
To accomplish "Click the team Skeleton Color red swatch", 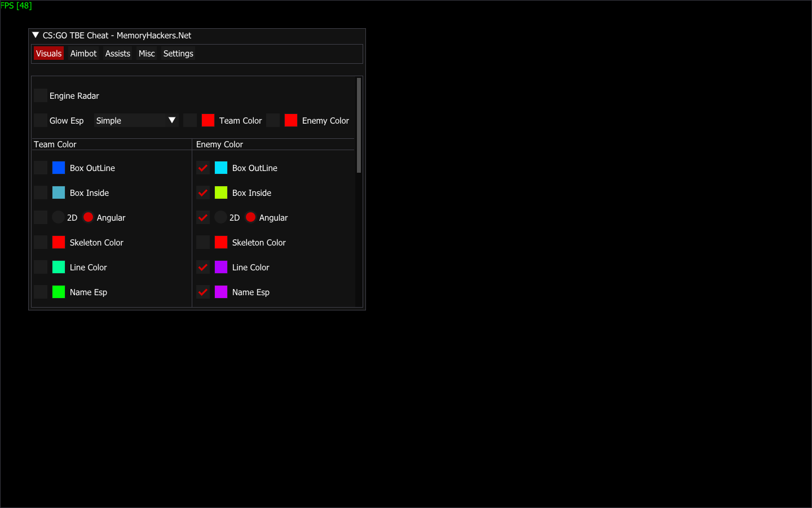I will [x=59, y=242].
